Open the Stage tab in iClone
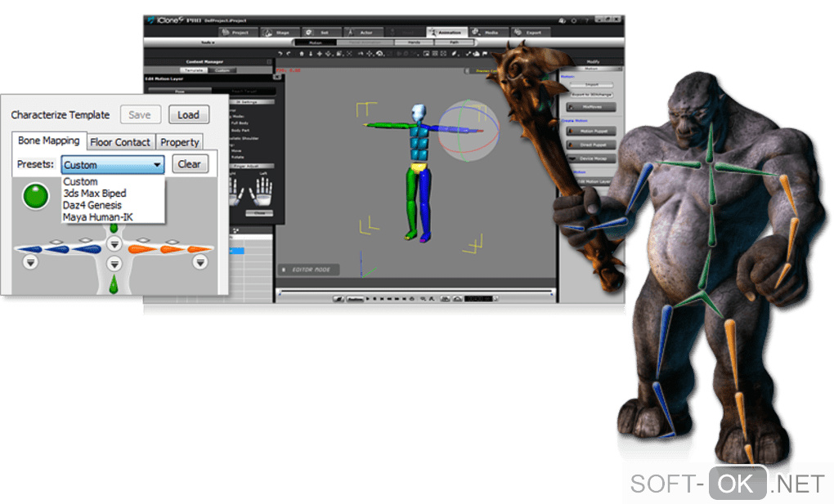This screenshot has width=834, height=504. click(280, 33)
